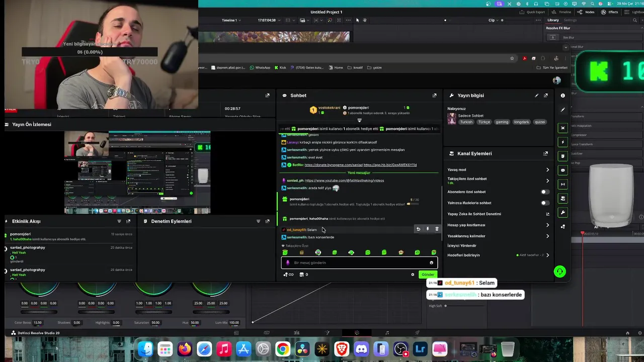The height and width of the screenshot is (362, 644).
Task: Toggle Yalnızca ifadelerle sohbet switch
Action: click(x=545, y=203)
